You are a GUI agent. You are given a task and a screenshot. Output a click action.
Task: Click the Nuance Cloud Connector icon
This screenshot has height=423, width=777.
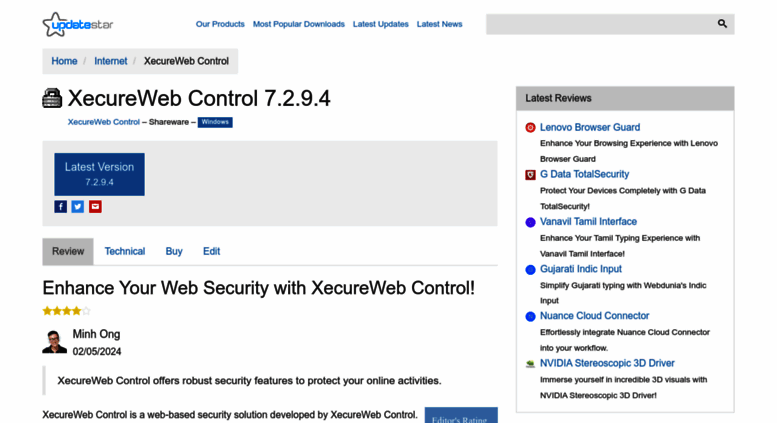pos(530,317)
